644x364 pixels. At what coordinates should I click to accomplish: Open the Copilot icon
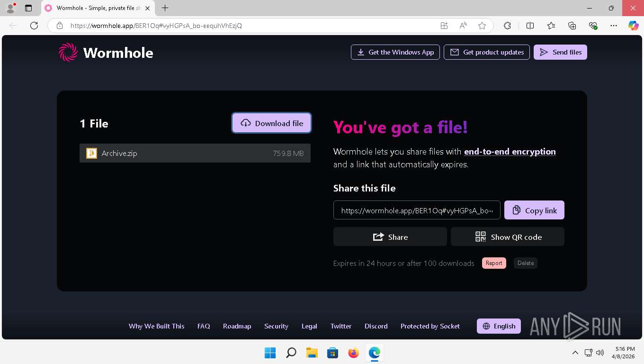634,26
